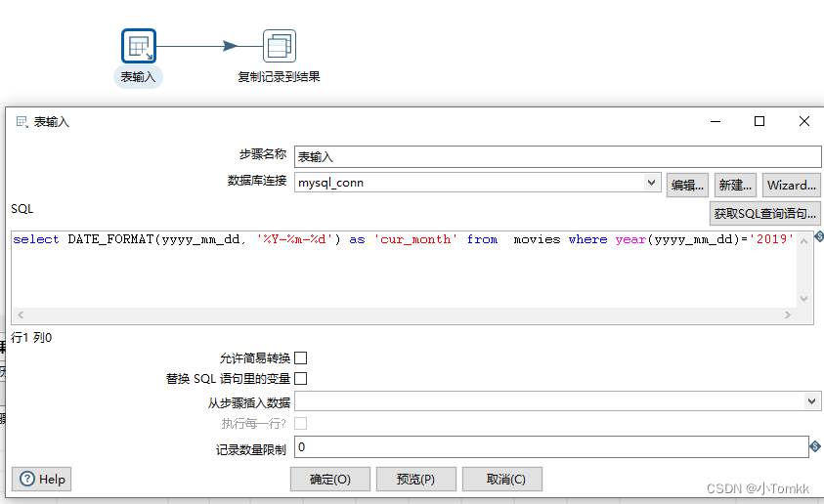Click SQL editor horizontal scroll right arrow

pos(787,315)
